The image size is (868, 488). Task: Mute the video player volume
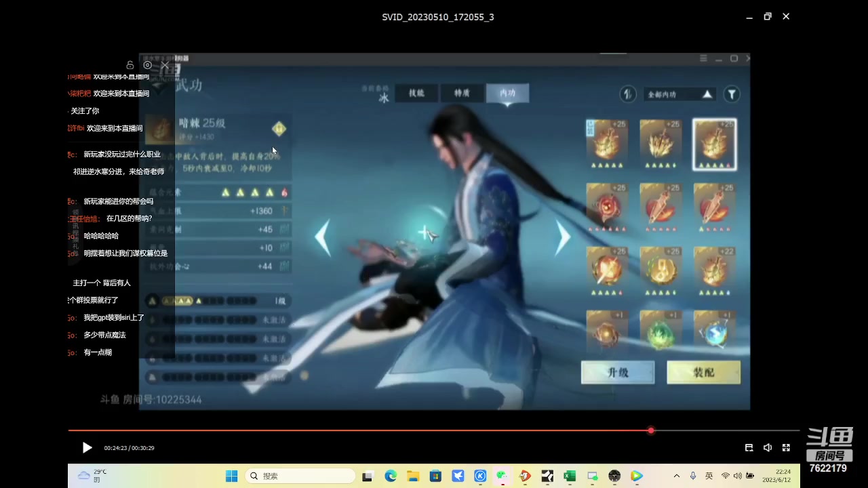768,447
